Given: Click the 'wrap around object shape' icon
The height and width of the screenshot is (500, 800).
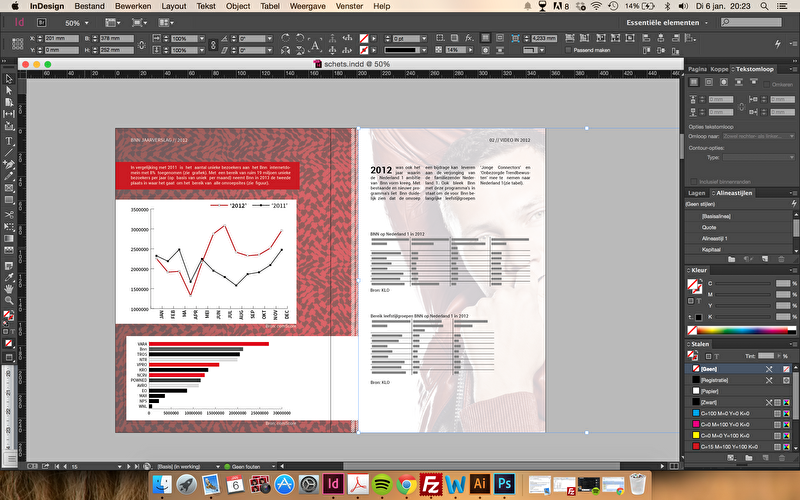Looking at the screenshot, I should click(723, 82).
